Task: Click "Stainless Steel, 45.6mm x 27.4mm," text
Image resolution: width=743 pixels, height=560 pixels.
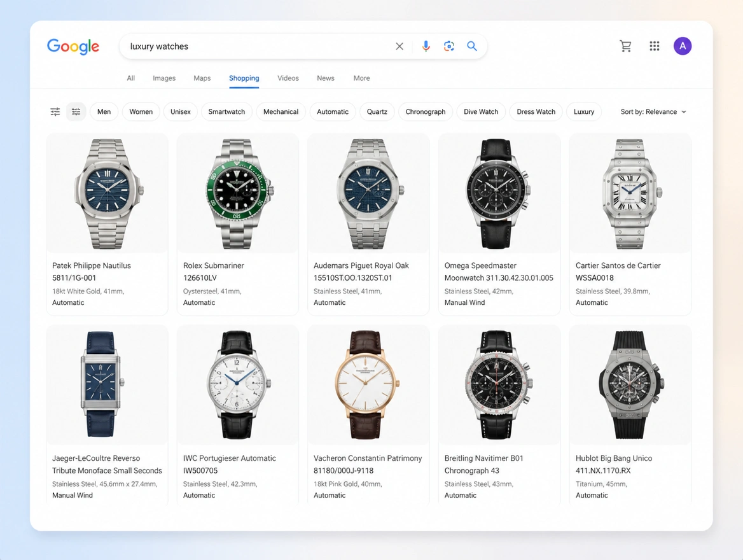Action: click(x=105, y=484)
